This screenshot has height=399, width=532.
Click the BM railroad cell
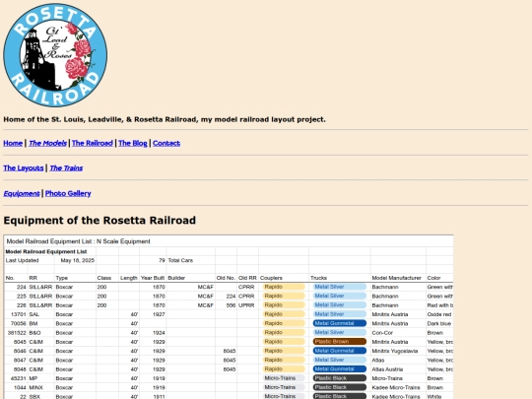coord(40,324)
